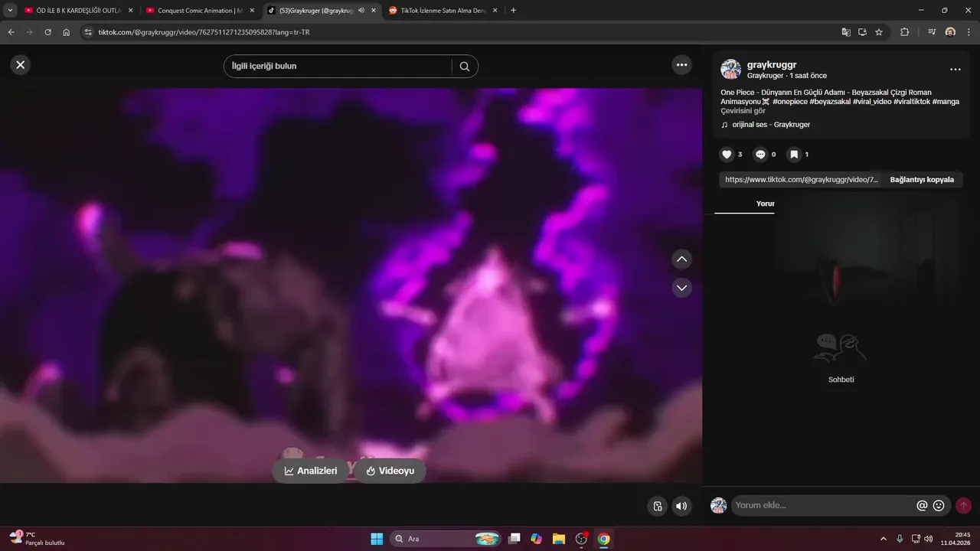Viewport: 980px width, 551px height.
Task: Select the '(53)Graykruger' TikTok tab
Action: (x=315, y=11)
